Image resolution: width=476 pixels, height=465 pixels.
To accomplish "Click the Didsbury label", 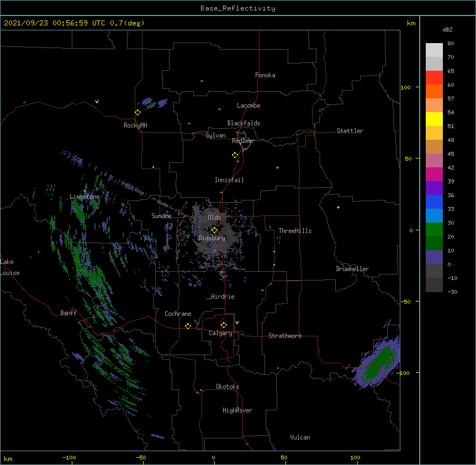I will click(x=212, y=238).
